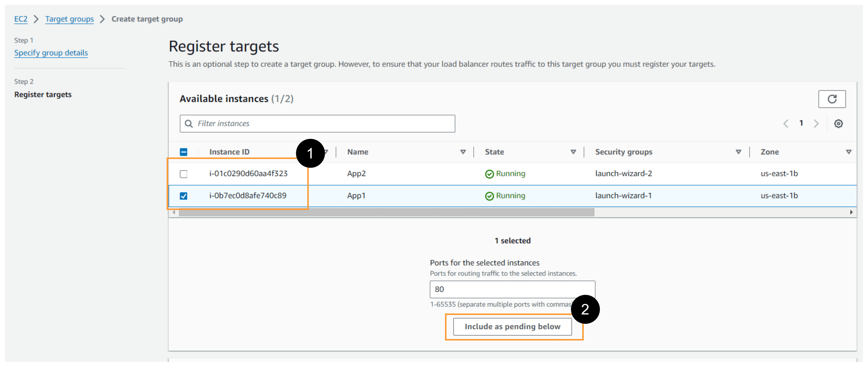Viewport: 868px width, 367px height.
Task: Go to next page arrow
Action: (x=816, y=124)
